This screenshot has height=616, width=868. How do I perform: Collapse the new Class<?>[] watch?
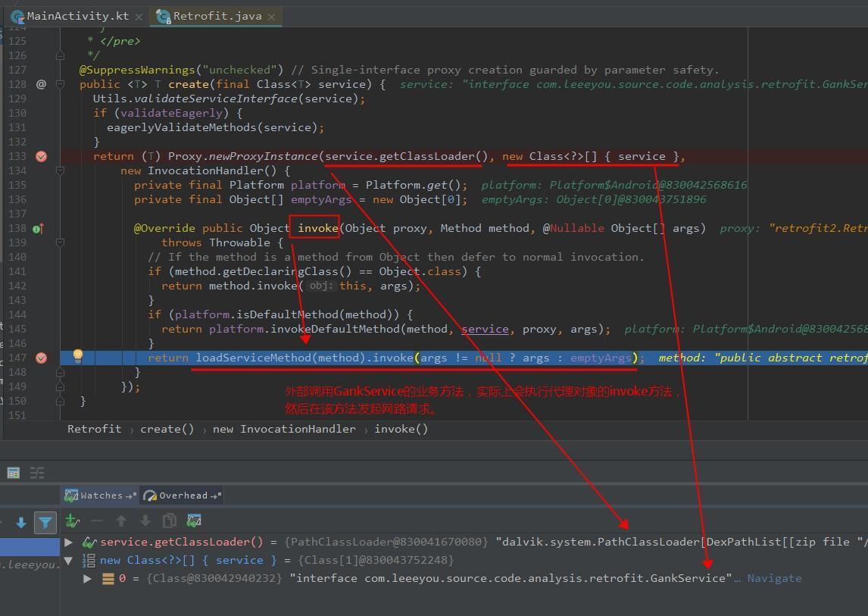coord(69,560)
